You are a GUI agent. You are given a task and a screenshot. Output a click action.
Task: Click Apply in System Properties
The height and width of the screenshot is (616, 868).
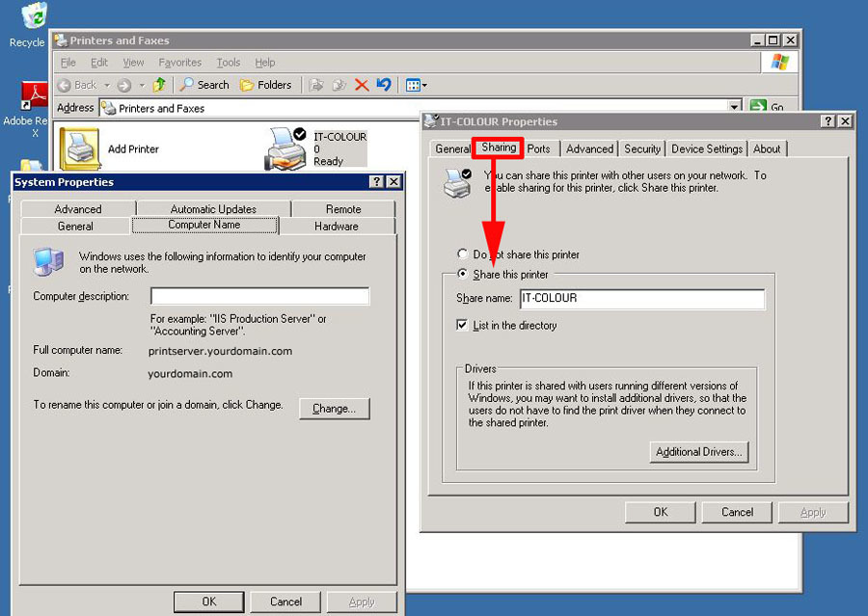pos(362,602)
